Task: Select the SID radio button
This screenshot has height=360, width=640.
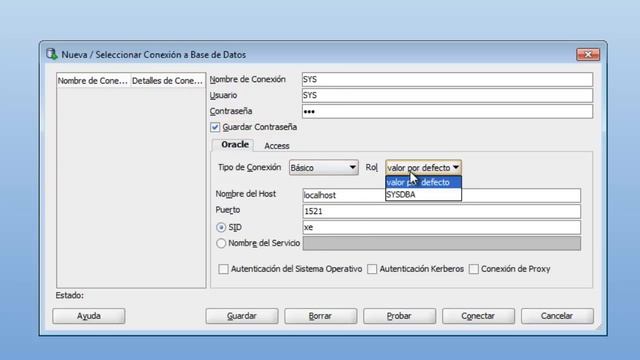Action: [221, 227]
